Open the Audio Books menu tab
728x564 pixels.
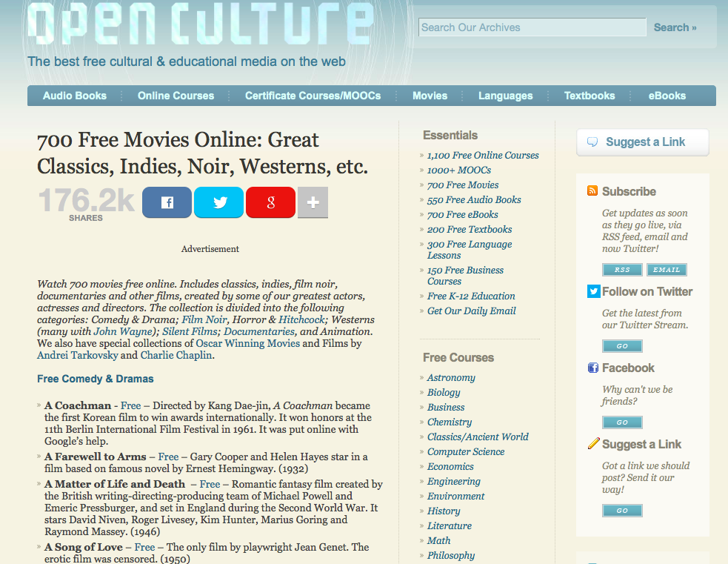tap(75, 96)
